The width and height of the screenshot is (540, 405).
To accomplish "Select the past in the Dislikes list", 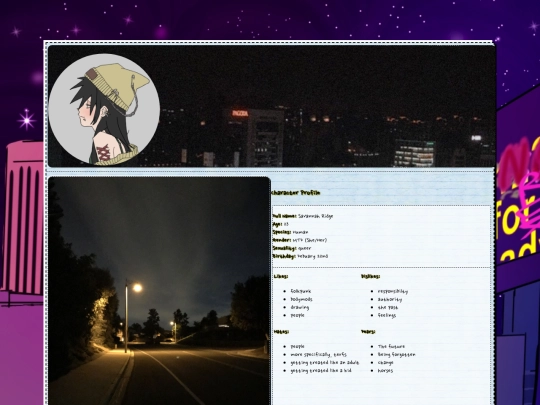I will point(388,307).
